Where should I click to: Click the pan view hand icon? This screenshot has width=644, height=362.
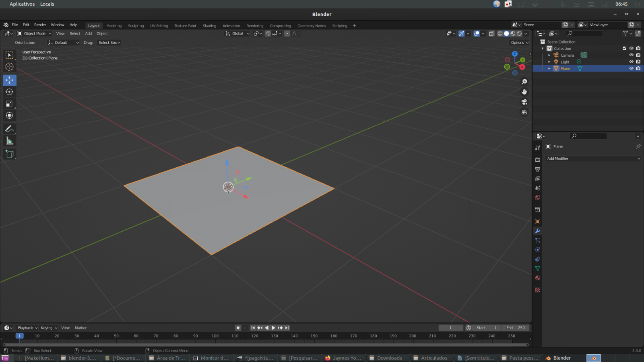click(x=524, y=92)
